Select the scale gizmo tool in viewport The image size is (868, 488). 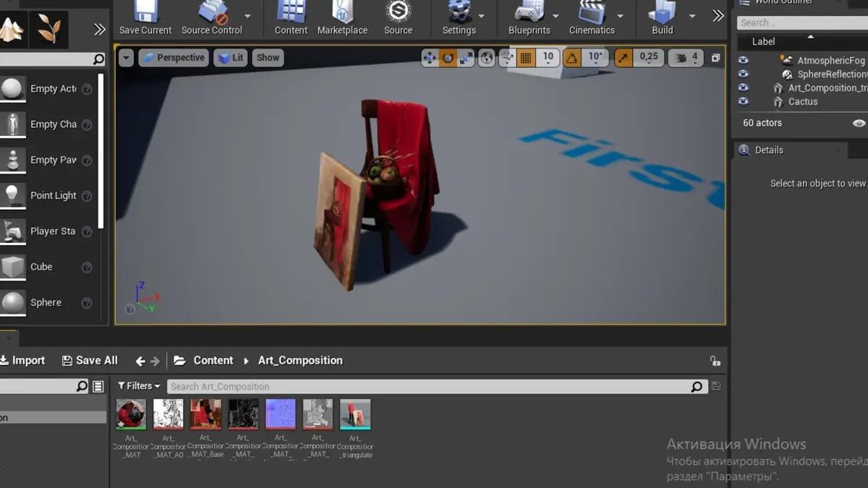point(467,58)
